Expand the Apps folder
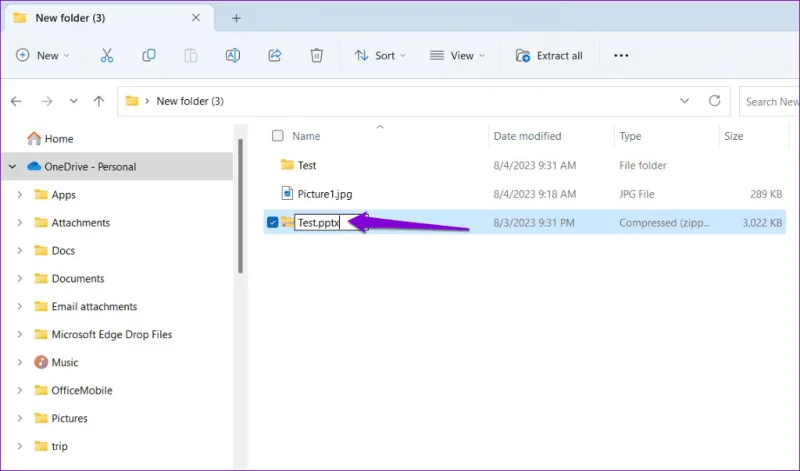The height and width of the screenshot is (471, 800). point(19,194)
